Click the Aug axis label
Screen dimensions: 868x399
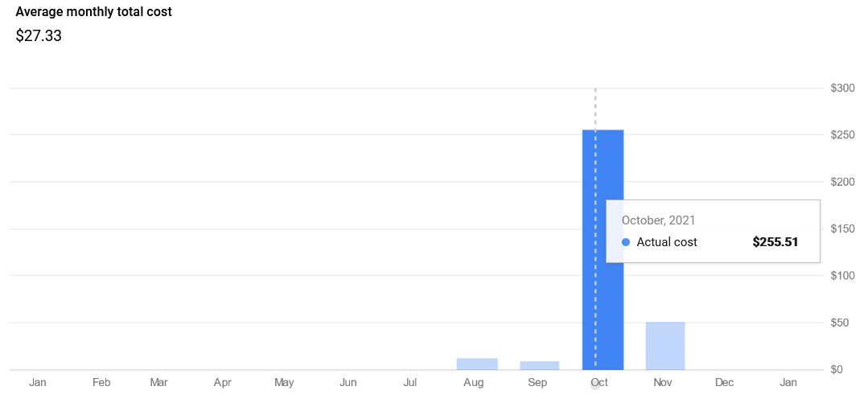pyautogui.click(x=474, y=382)
